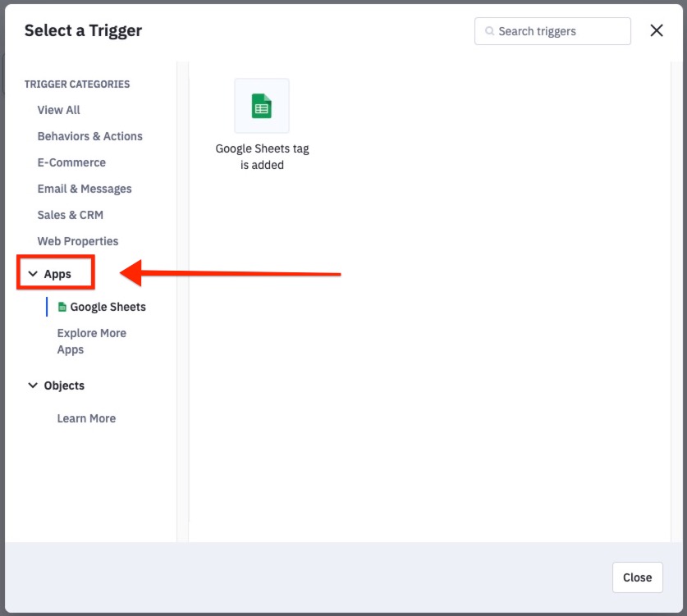Click the search magnifier icon in the triggers field
687x616 pixels.
[x=490, y=30]
